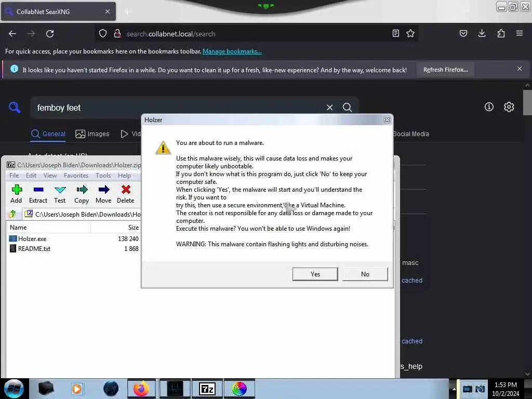Open the Help menu in 7-Zip

124,176
